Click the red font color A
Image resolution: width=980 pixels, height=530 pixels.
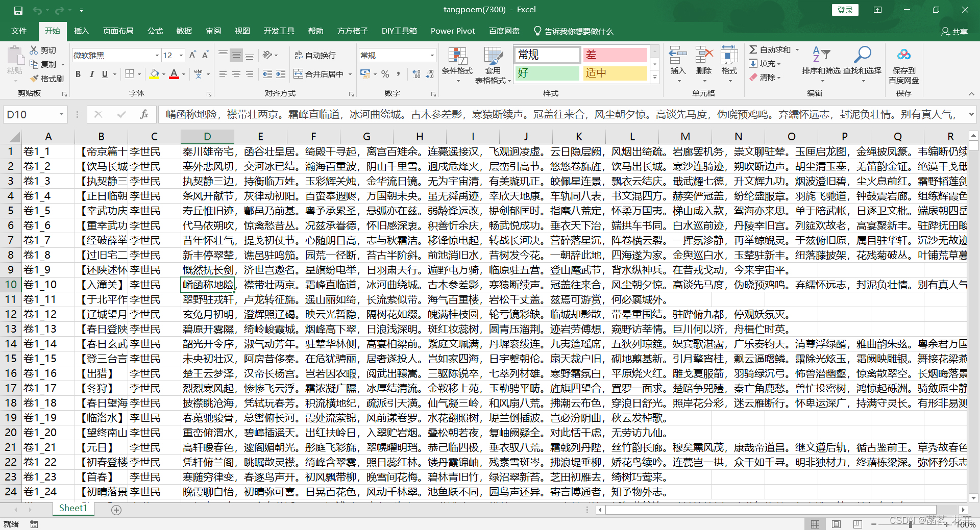pos(174,74)
